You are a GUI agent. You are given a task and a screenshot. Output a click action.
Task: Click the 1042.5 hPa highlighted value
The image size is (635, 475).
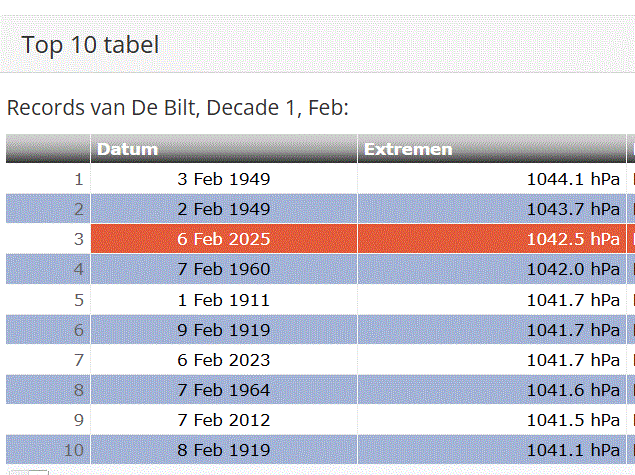pos(573,240)
